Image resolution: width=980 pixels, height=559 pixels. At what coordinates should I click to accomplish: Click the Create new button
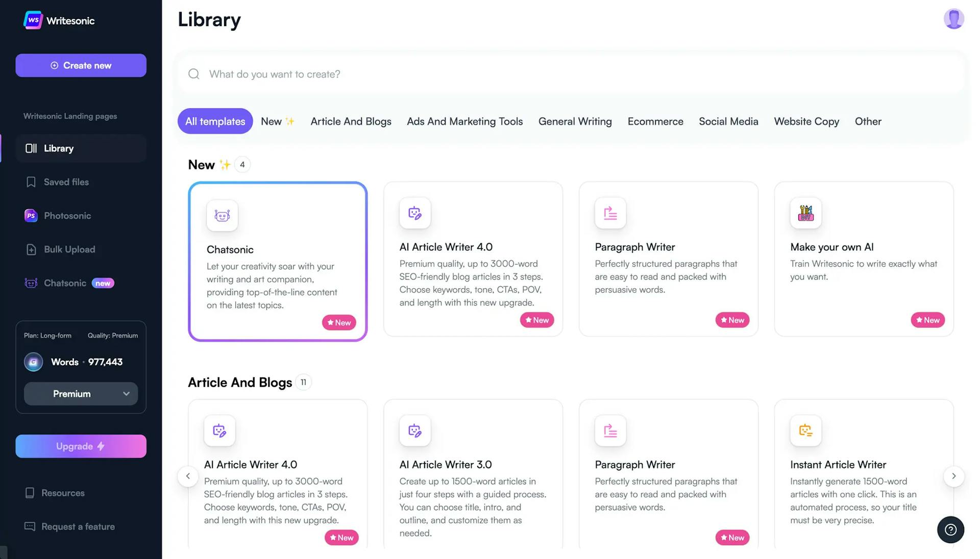81,65
